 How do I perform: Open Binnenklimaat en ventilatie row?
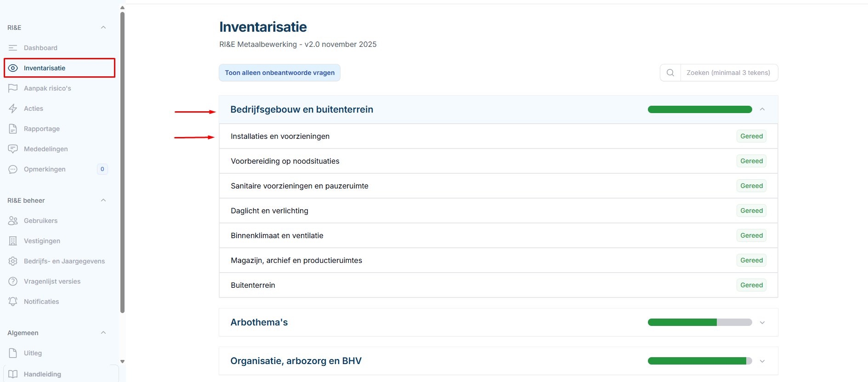pyautogui.click(x=499, y=235)
